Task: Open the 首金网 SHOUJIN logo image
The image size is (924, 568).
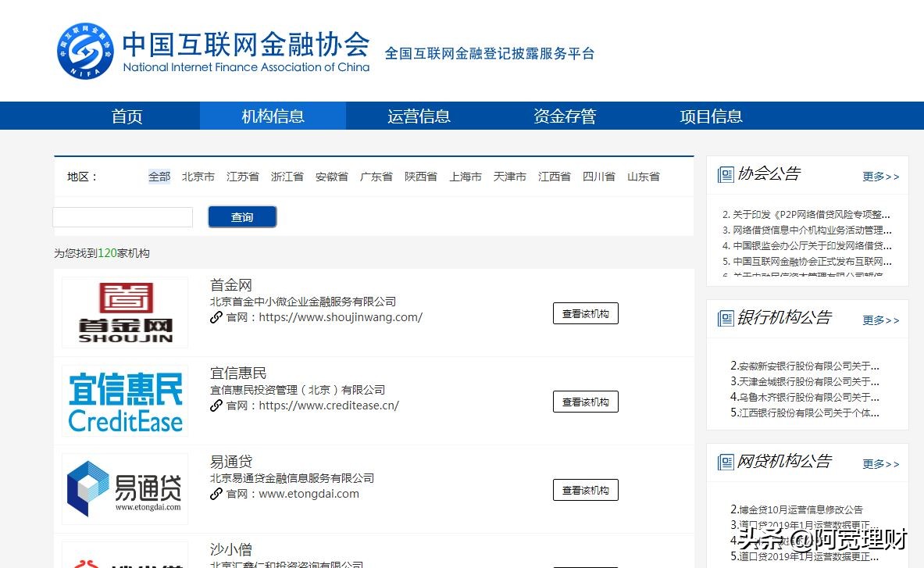Action: [124, 313]
